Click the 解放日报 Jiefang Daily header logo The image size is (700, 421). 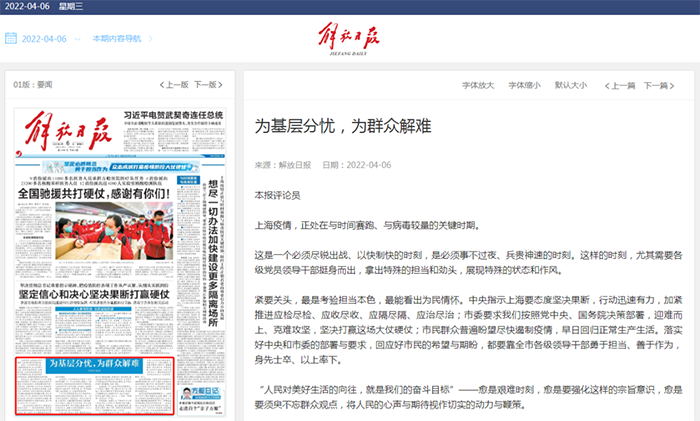click(x=349, y=39)
